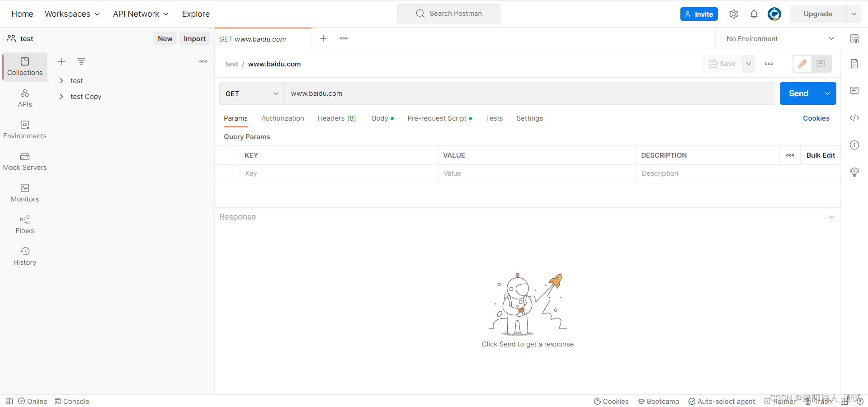
Task: Open the request documentation icon
Action: coord(854,64)
